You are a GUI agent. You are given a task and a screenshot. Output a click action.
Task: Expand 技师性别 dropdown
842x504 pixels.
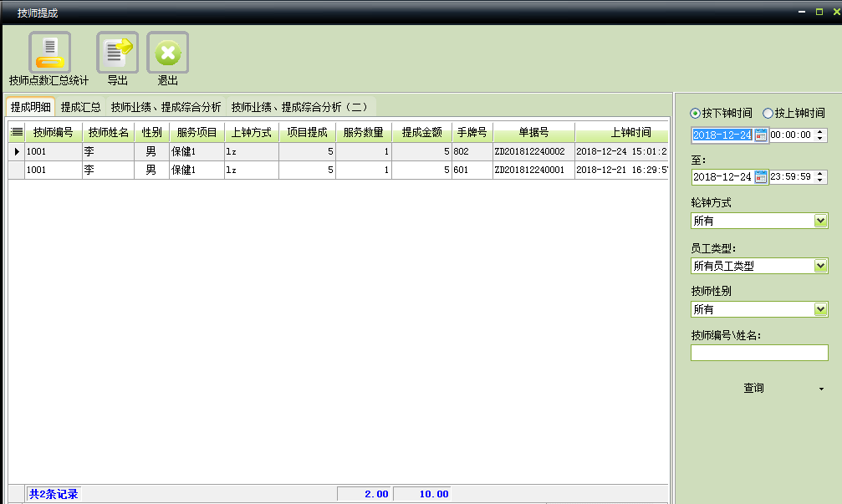tap(820, 309)
